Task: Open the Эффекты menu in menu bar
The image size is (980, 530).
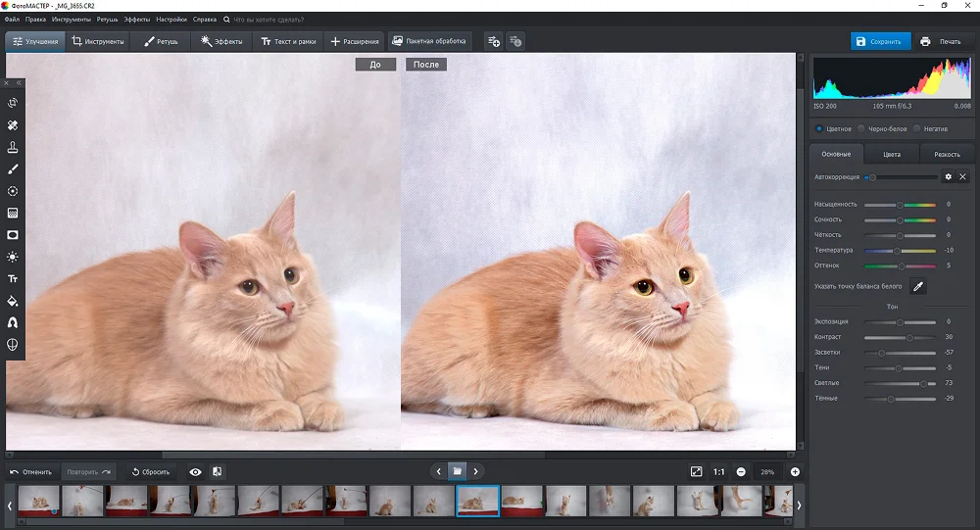Action: pos(136,20)
